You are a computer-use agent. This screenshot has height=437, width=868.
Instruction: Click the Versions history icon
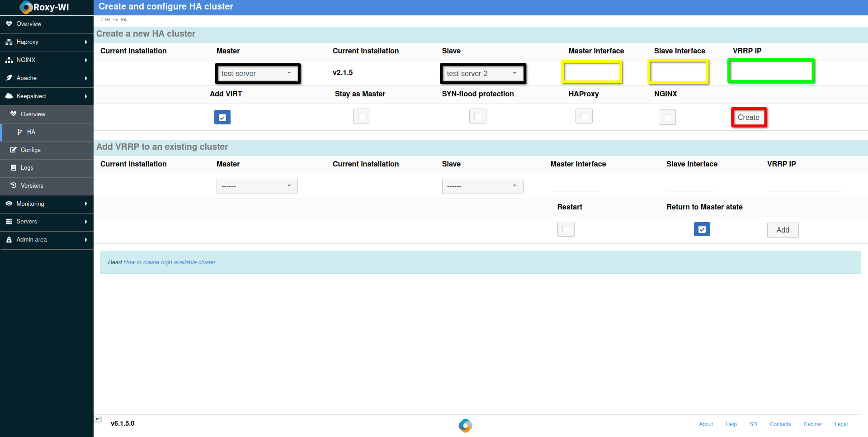[x=14, y=185]
